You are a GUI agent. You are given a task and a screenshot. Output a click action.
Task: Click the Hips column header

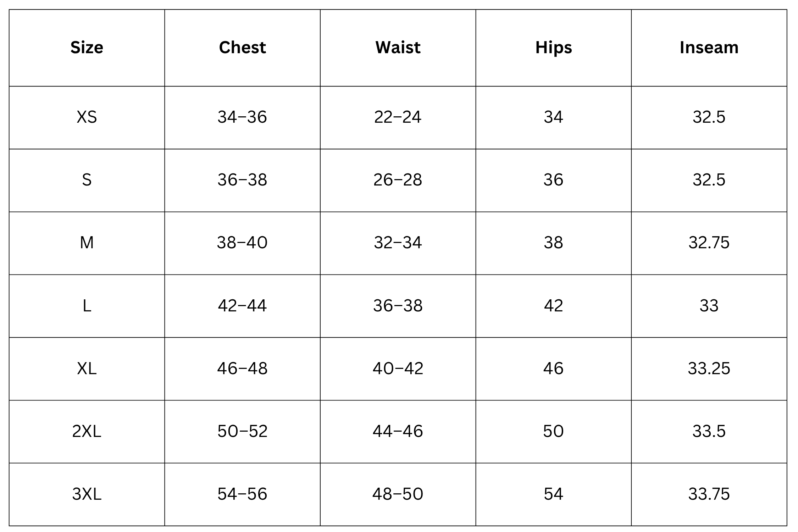(553, 48)
